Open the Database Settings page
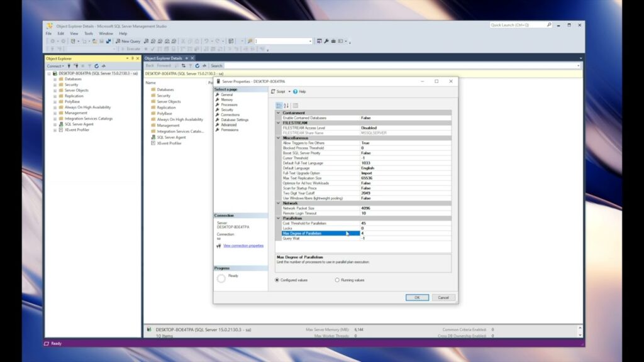644x362 pixels. click(x=234, y=120)
